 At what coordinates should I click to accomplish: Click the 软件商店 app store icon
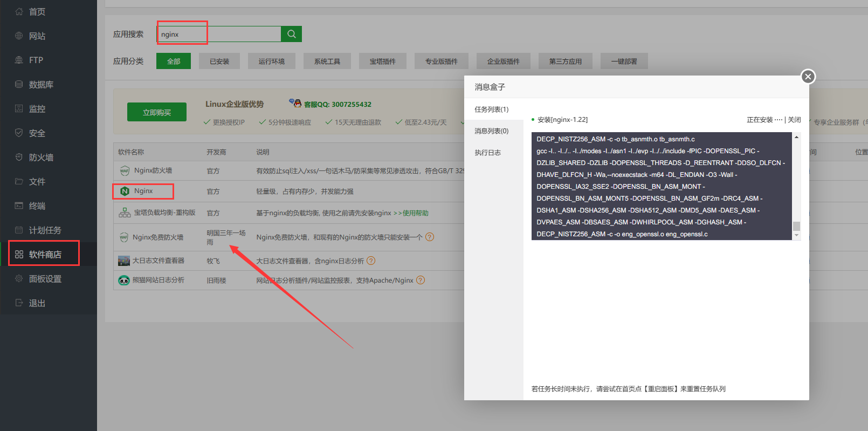[x=19, y=254]
